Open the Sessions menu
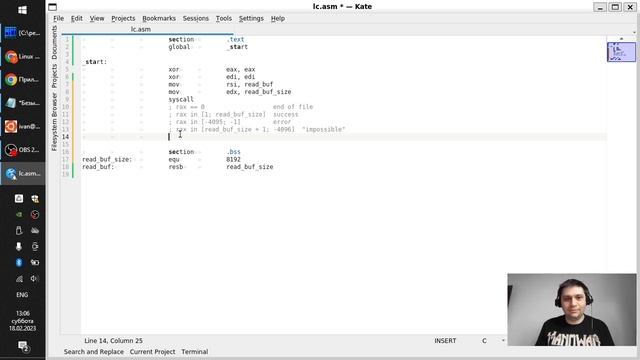This screenshot has width=640, height=360. coord(196,18)
